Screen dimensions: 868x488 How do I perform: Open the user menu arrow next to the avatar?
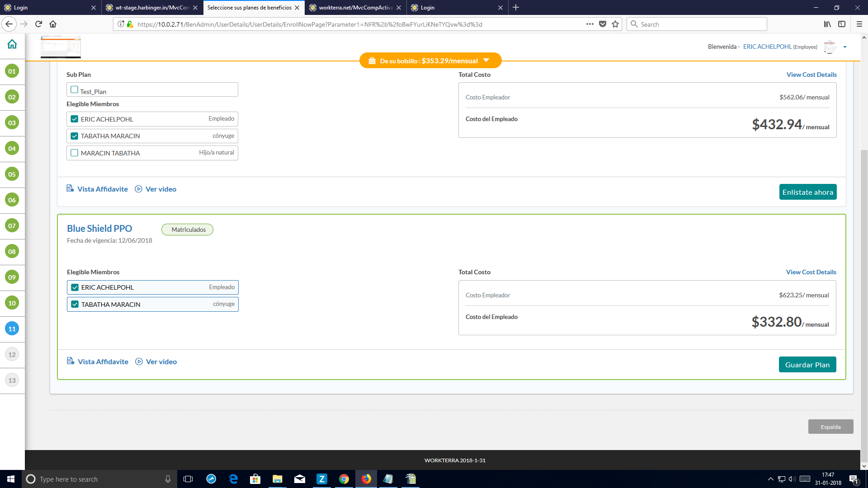click(x=845, y=47)
